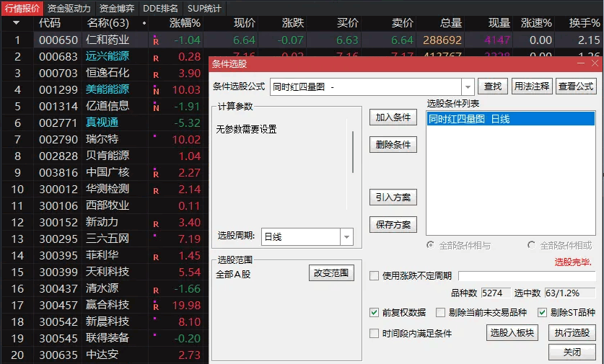Click R marker icon in 赢合科技 row
This screenshot has height=364, width=604.
point(156,306)
